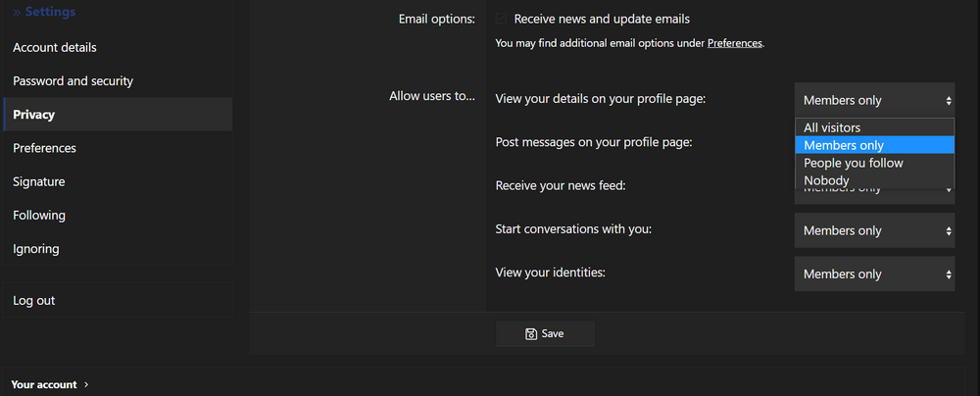
Task: Click the Settings double-chevron icon
Action: point(17,12)
